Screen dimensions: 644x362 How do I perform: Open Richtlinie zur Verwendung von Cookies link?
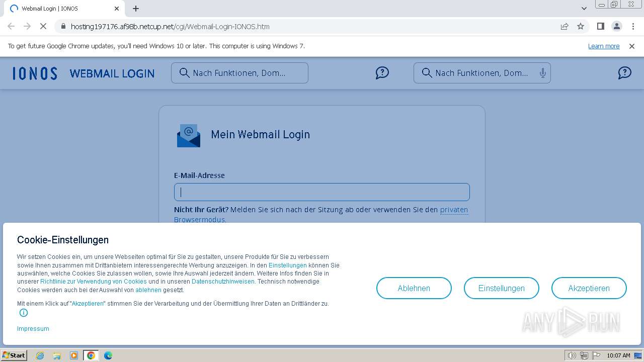[x=94, y=282]
